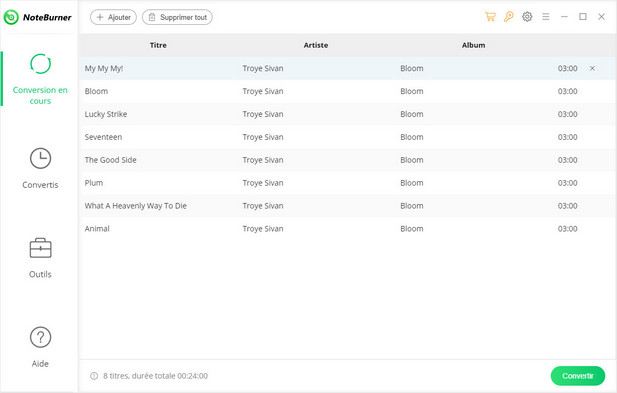Start conversion with the Convertir button

coord(578,376)
